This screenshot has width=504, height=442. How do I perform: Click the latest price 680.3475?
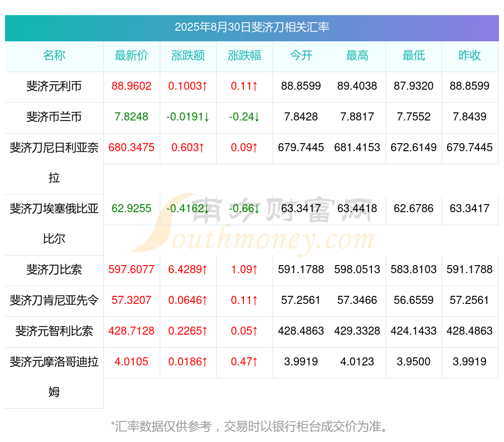(x=132, y=147)
